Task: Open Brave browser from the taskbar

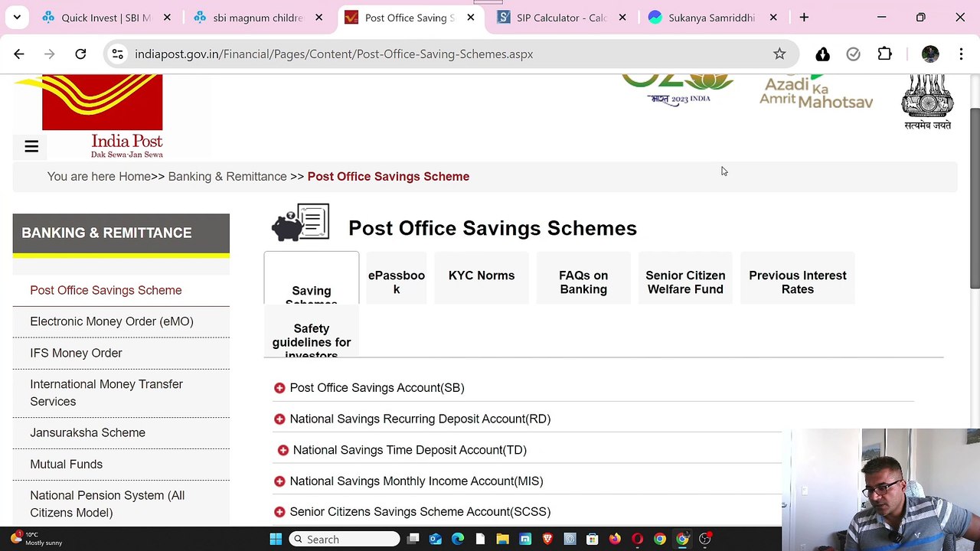Action: pyautogui.click(x=547, y=540)
